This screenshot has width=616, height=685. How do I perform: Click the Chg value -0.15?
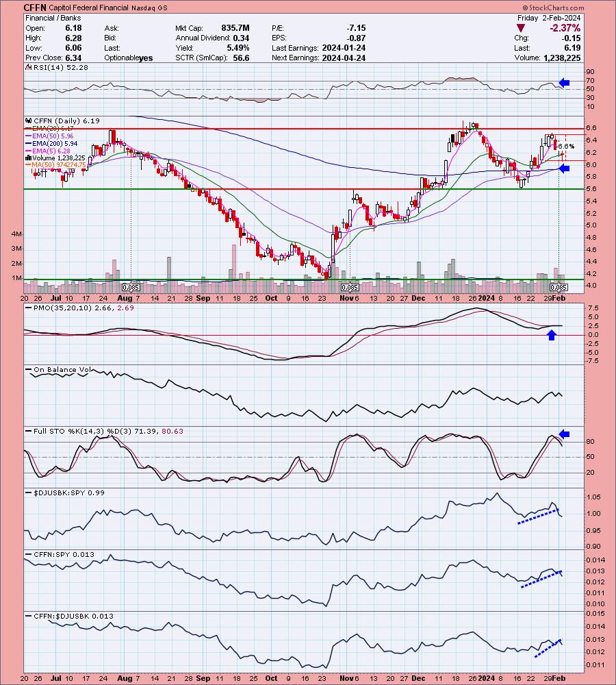point(572,38)
